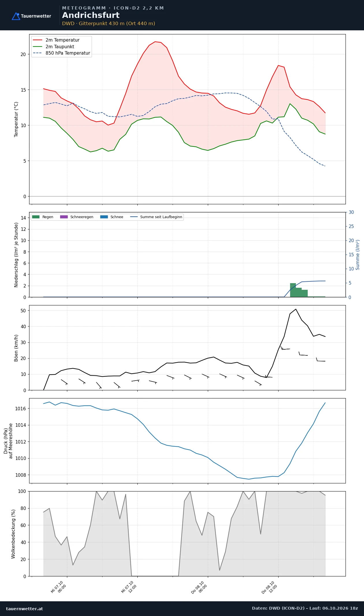This screenshot has height=616, width=364.
Task: Click the purple Schneeregen legend swatch
Action: point(64,217)
